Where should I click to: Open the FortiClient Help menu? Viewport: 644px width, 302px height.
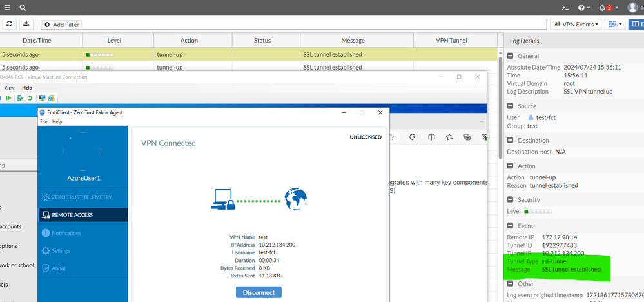pos(57,121)
